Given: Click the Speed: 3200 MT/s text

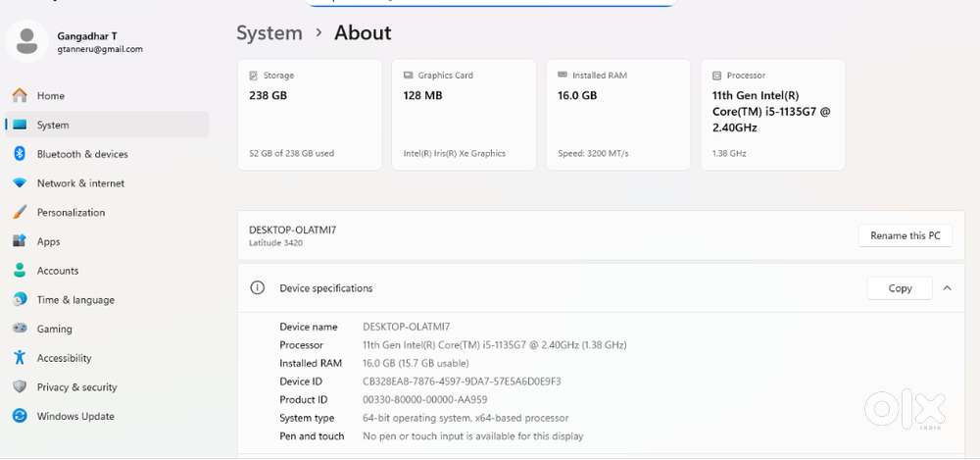Looking at the screenshot, I should pos(593,153).
